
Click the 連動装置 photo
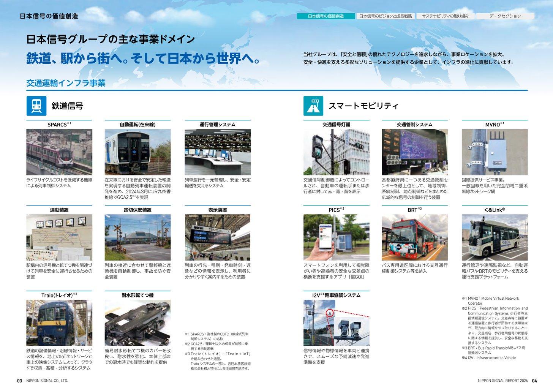59,237
